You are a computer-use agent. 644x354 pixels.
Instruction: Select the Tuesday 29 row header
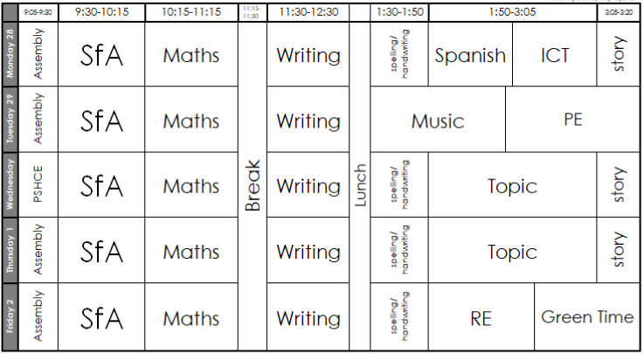[x=10, y=120]
